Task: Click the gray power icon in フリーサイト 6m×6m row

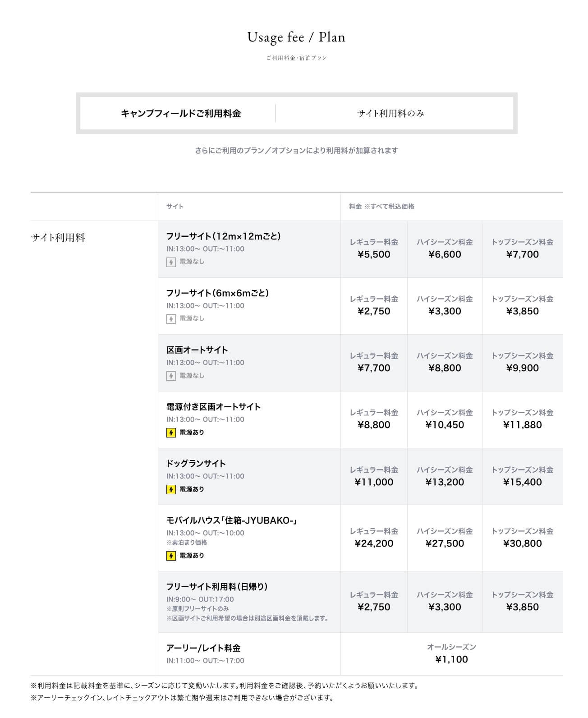Action: coord(171,319)
